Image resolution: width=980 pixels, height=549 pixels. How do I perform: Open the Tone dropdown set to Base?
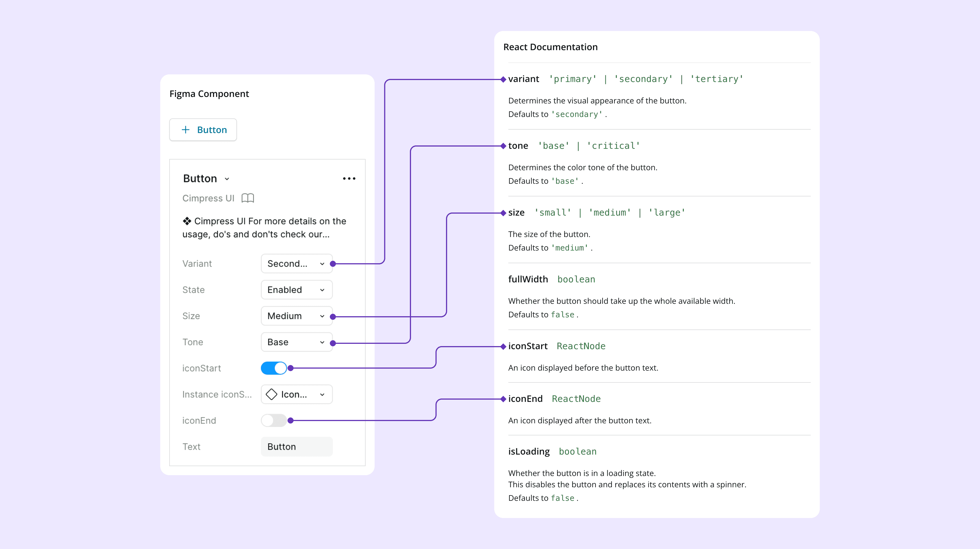296,342
